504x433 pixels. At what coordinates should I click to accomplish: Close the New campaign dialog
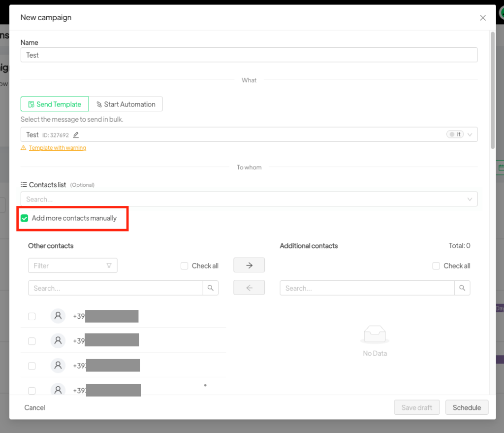(x=483, y=18)
